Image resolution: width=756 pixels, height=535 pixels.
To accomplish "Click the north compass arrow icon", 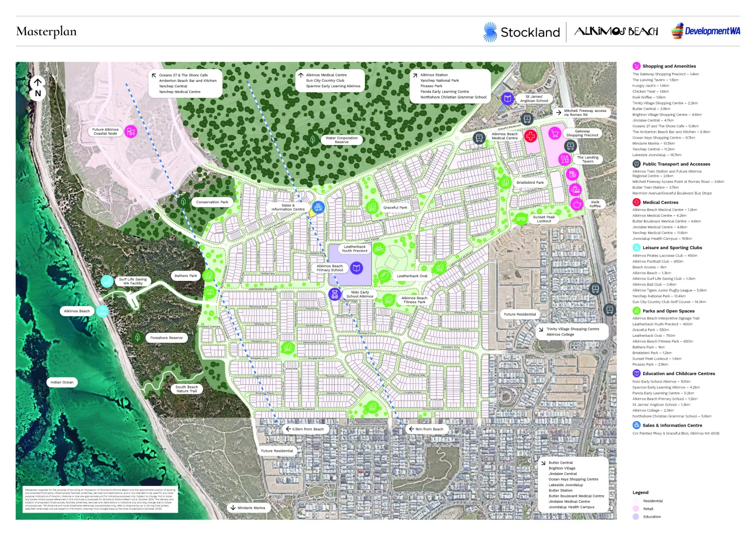I will tap(38, 83).
